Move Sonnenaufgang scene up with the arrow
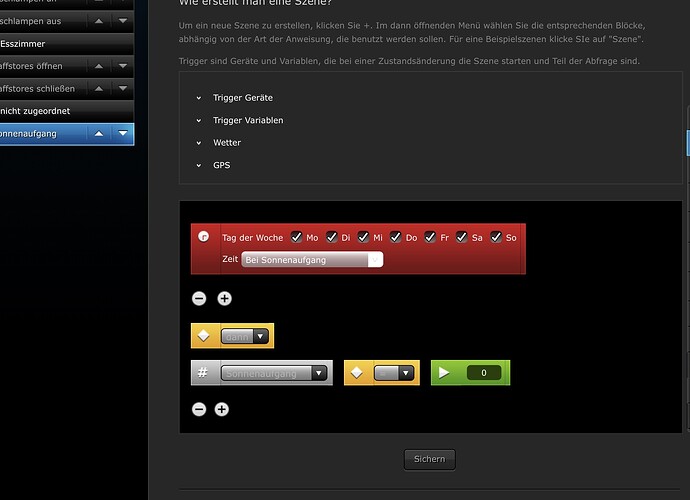The height and width of the screenshot is (500, 690). click(99, 133)
